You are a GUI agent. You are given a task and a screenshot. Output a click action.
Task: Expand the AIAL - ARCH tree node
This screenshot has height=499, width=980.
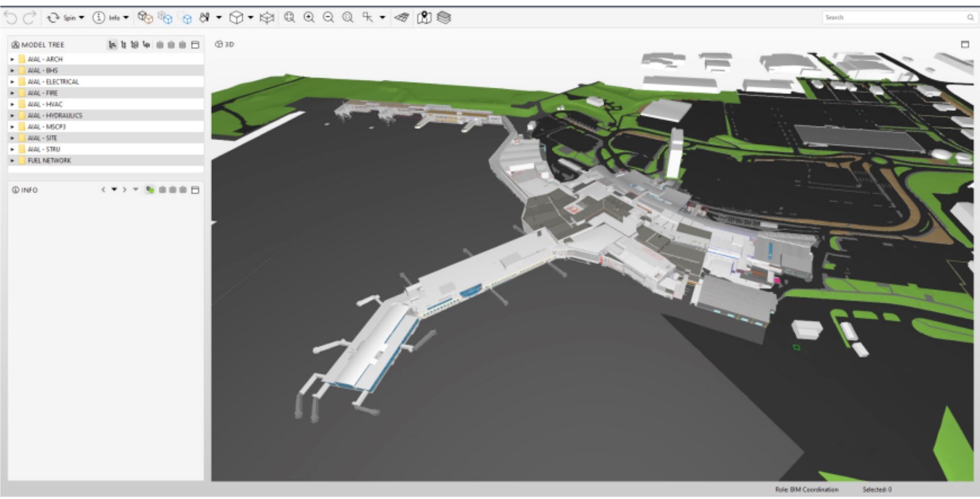(12, 59)
